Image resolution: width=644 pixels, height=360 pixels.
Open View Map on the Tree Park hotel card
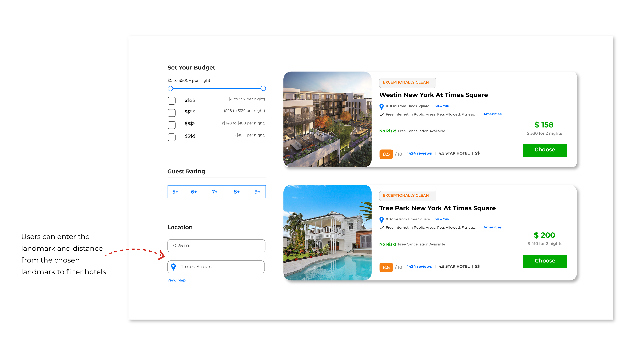tap(442, 219)
